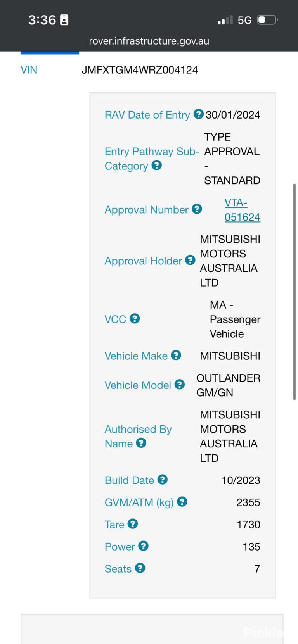Select the VIN tab label

coord(29,70)
